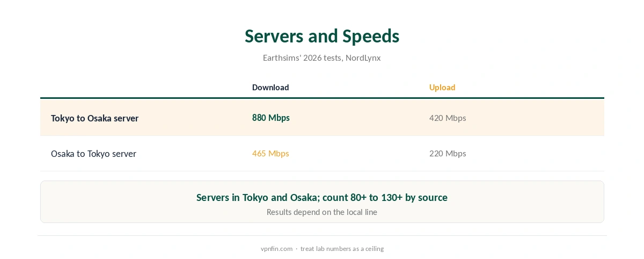Click the 880 Mbps download value
Screen dimensions: 644x259
coord(271,118)
